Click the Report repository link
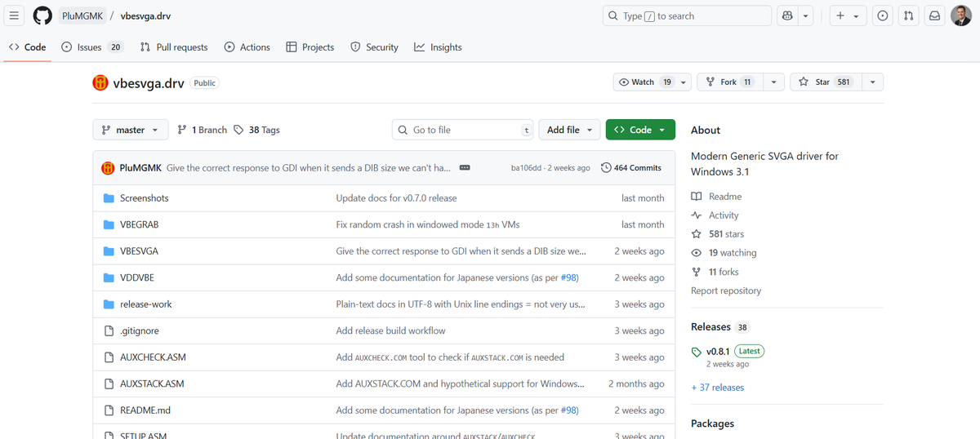 click(726, 290)
